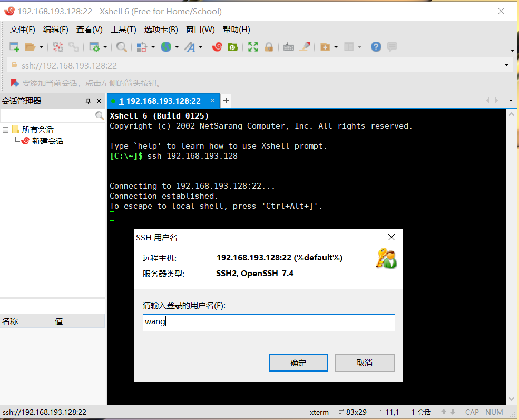Open the 帮助(H) menu
This screenshot has height=420, width=519.
(x=237, y=30)
